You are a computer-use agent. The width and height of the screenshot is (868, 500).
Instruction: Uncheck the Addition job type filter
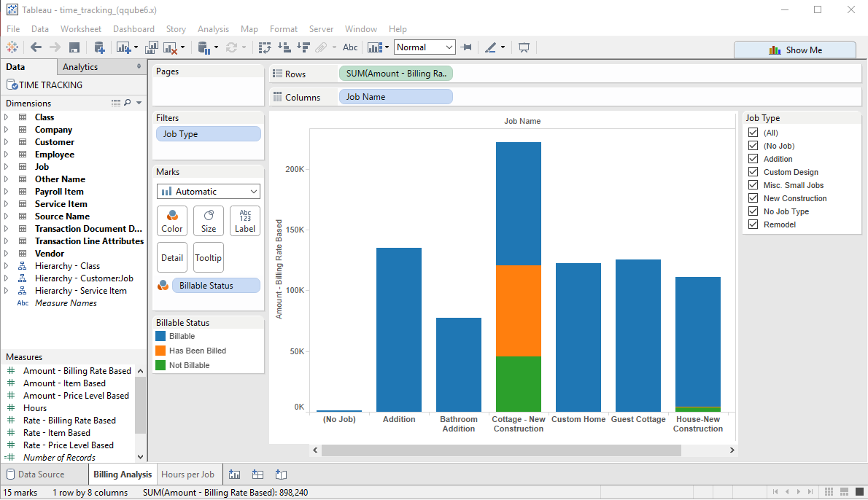coord(753,159)
